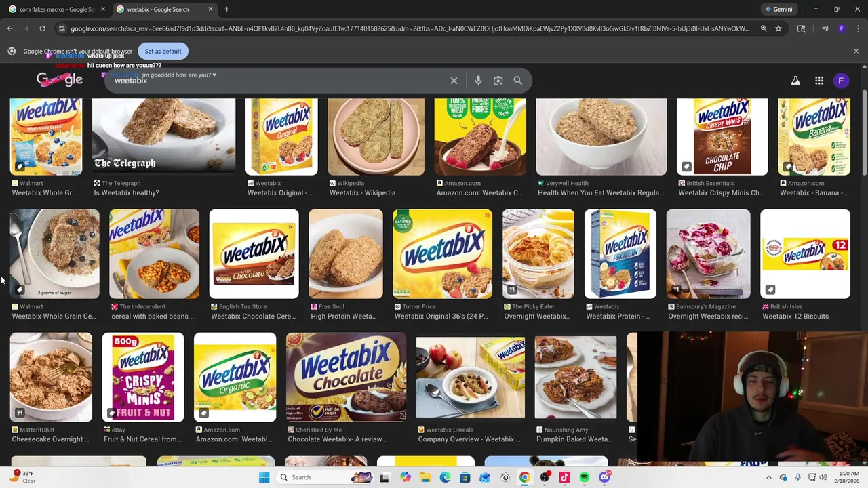Open the Weetabix Crispy Minis Chocolate Chip image
Viewport: 868px width, 488px height.
[722, 136]
